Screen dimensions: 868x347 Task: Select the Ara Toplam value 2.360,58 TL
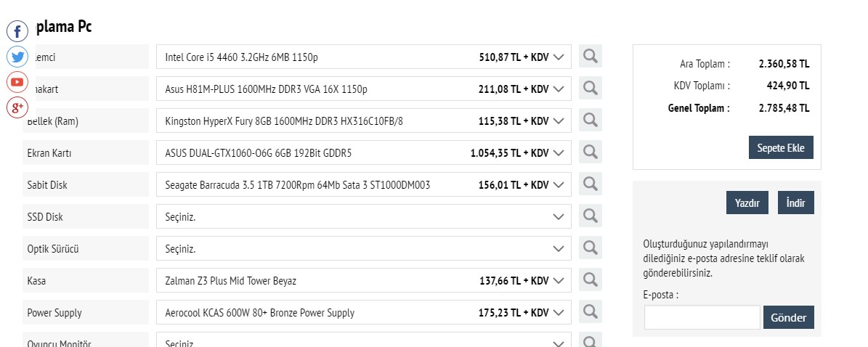784,64
